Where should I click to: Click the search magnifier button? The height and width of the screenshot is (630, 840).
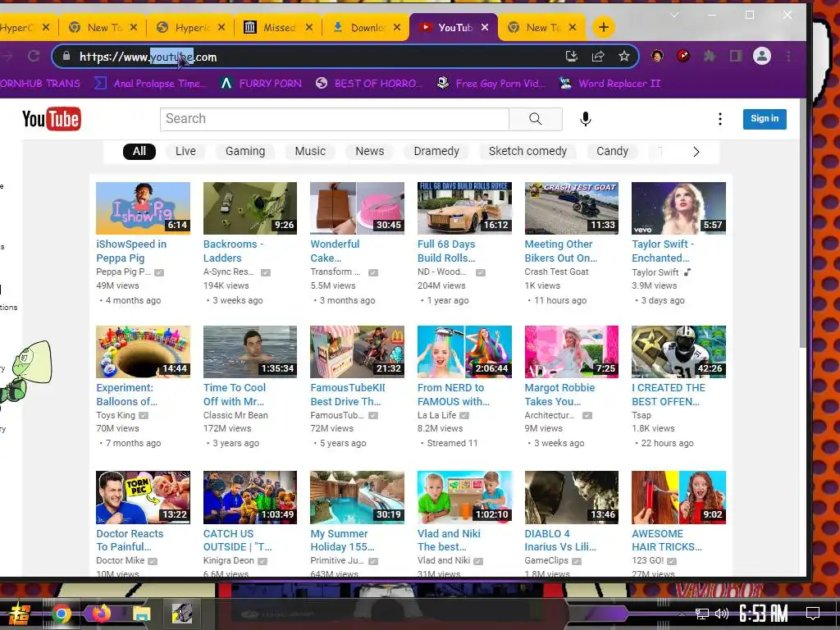(x=535, y=119)
